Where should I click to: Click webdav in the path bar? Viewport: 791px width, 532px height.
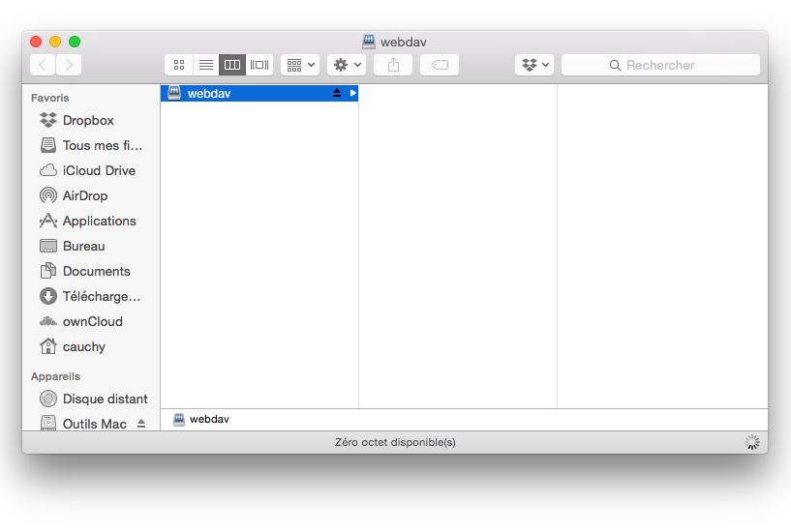click(x=201, y=419)
